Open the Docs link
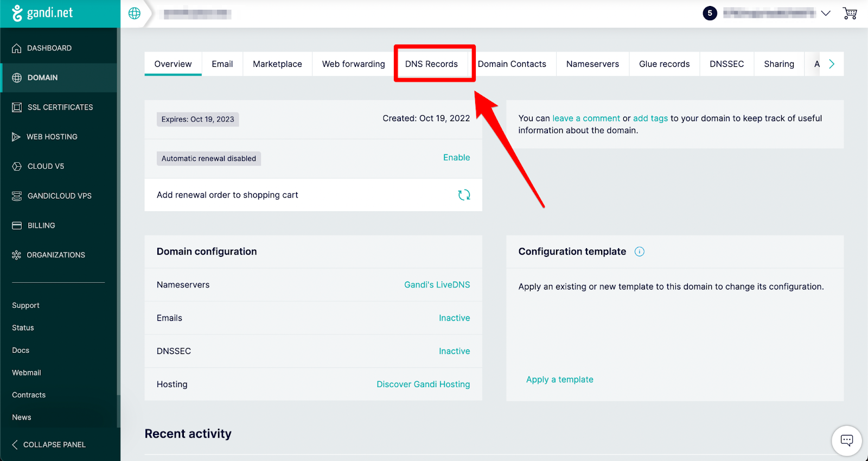 [x=21, y=350]
